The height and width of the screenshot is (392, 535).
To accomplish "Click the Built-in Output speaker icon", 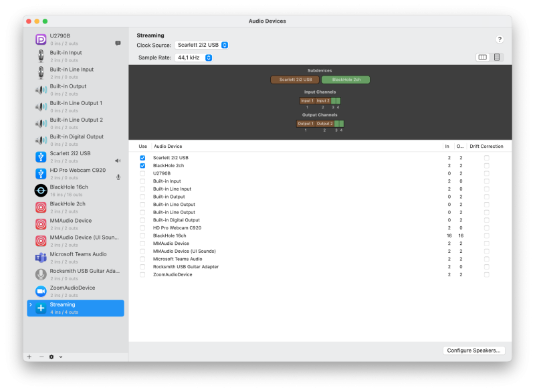I will (41, 90).
